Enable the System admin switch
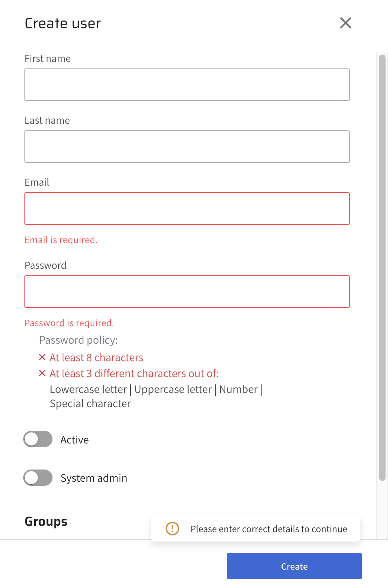Screen dimensions: 388x588 click(x=38, y=478)
